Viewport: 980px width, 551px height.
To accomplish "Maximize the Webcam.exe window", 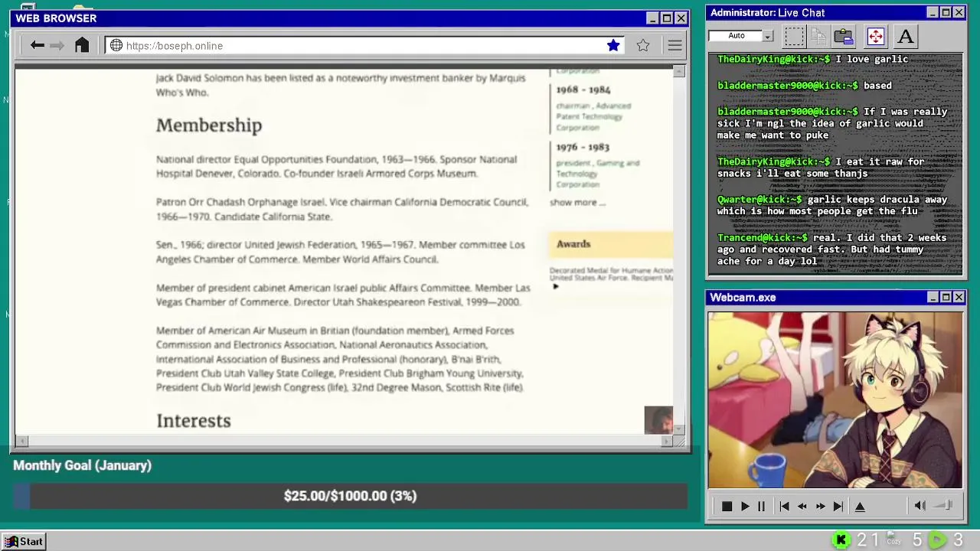I will pyautogui.click(x=946, y=298).
